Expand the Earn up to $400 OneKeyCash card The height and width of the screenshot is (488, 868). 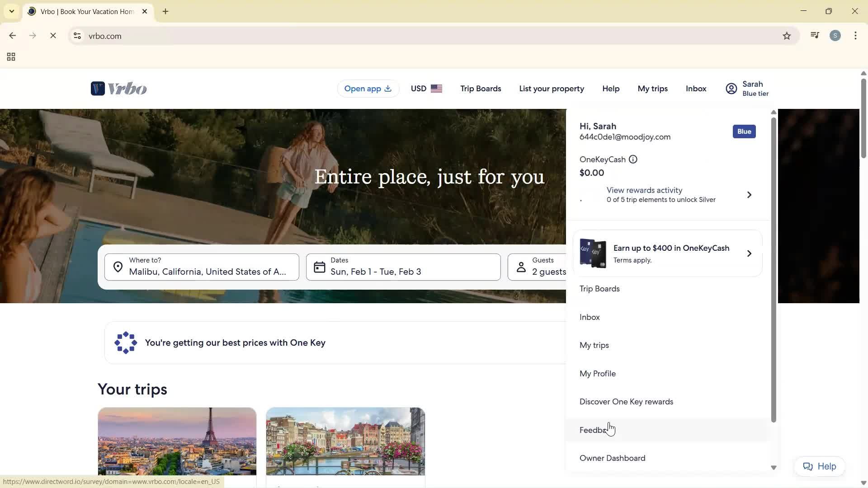point(749,253)
